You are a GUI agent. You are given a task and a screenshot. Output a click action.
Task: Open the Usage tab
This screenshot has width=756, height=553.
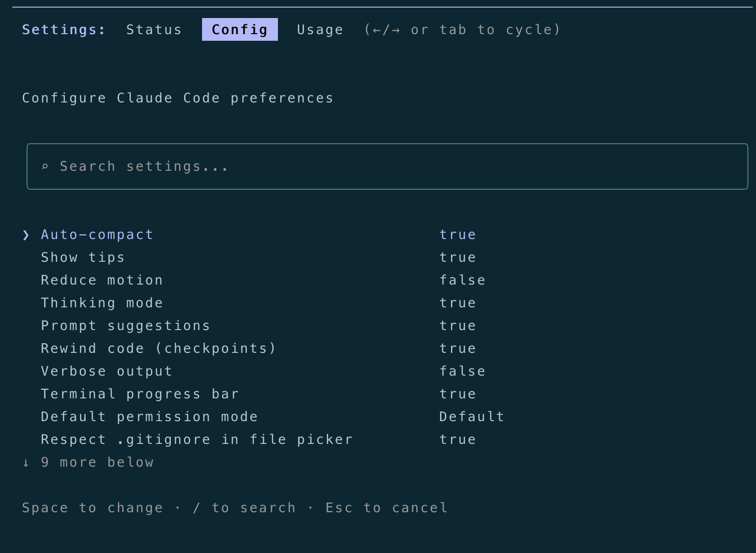tap(320, 29)
